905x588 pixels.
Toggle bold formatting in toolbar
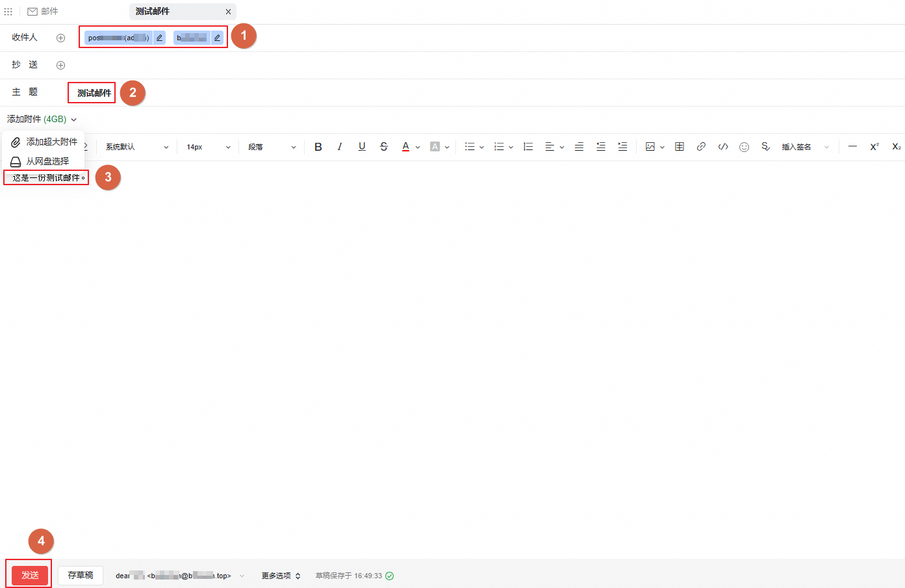318,147
